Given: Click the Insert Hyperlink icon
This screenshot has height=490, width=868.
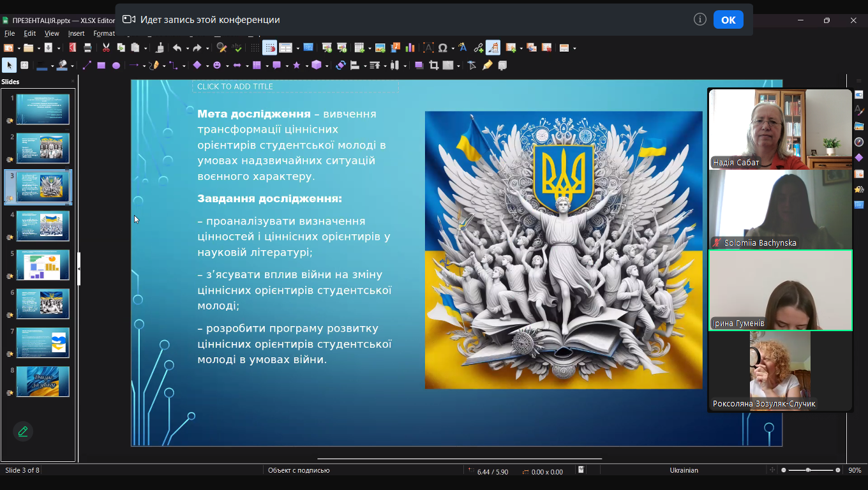Looking at the screenshot, I should (478, 48).
